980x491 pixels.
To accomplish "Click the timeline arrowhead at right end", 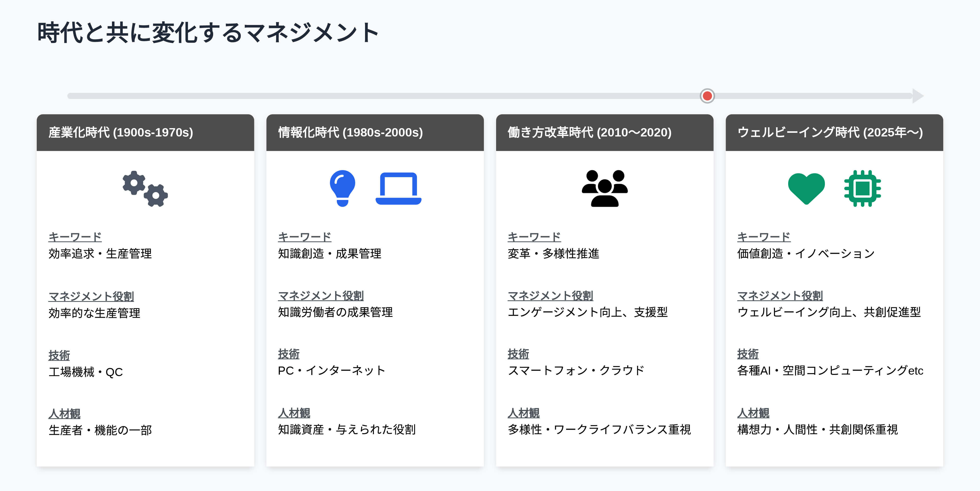I will tap(917, 96).
